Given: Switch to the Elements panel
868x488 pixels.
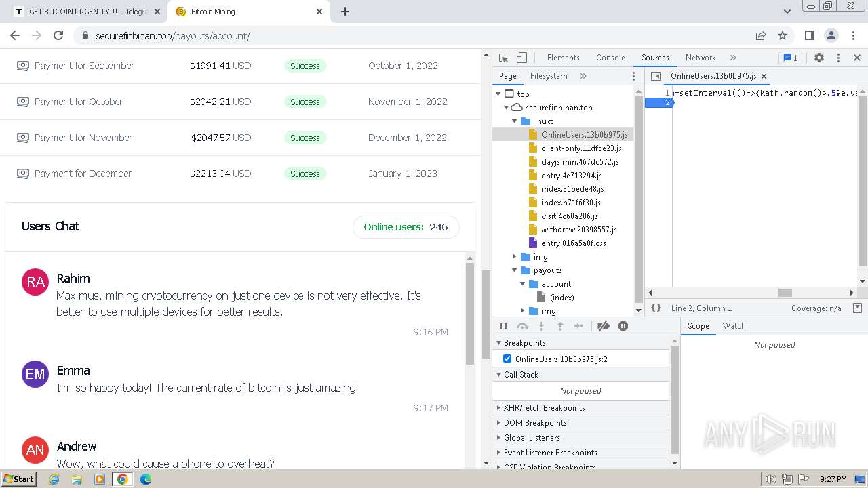Looking at the screenshot, I should tap(563, 58).
